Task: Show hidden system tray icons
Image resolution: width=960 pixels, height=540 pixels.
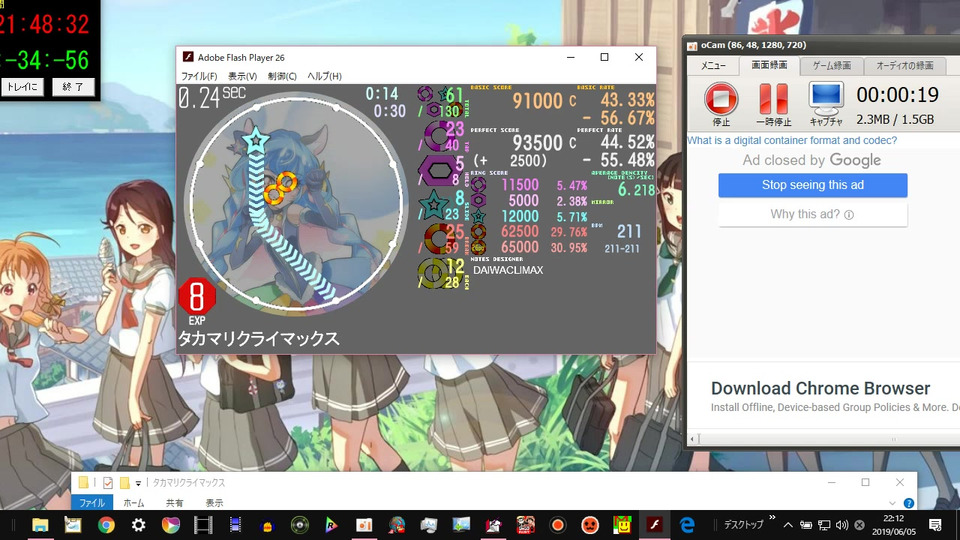Action: [x=788, y=525]
